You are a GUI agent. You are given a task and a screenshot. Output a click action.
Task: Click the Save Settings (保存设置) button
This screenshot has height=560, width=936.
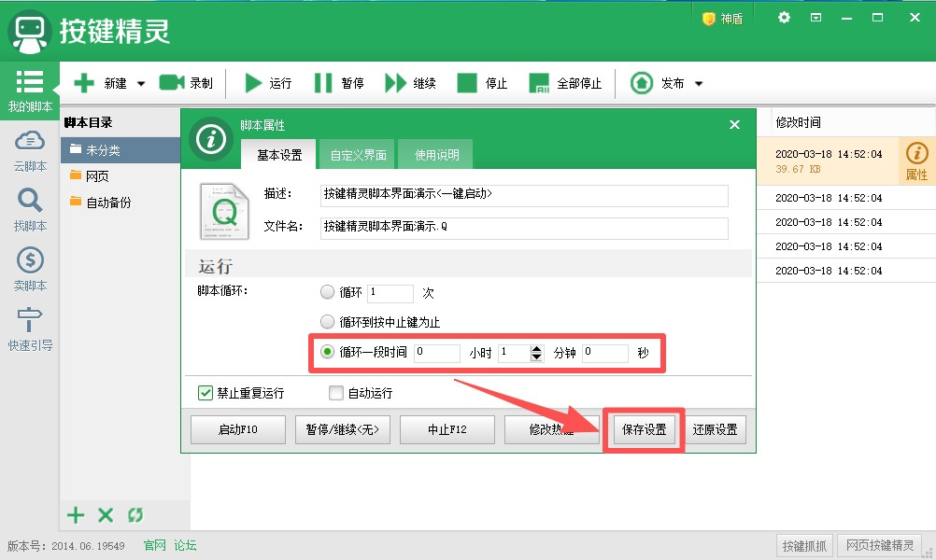click(x=644, y=430)
